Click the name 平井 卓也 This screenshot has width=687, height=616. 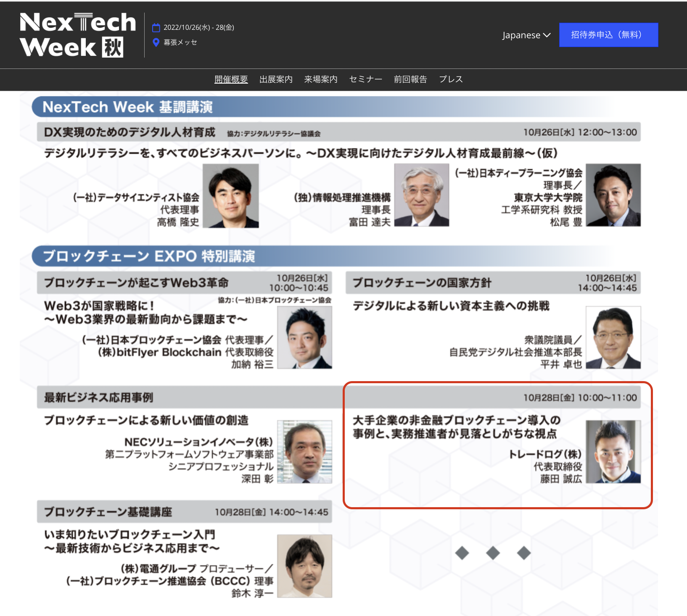(x=561, y=364)
